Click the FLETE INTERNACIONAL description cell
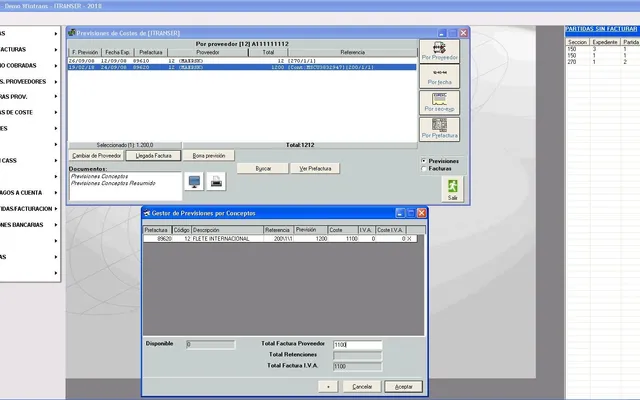 click(227, 239)
